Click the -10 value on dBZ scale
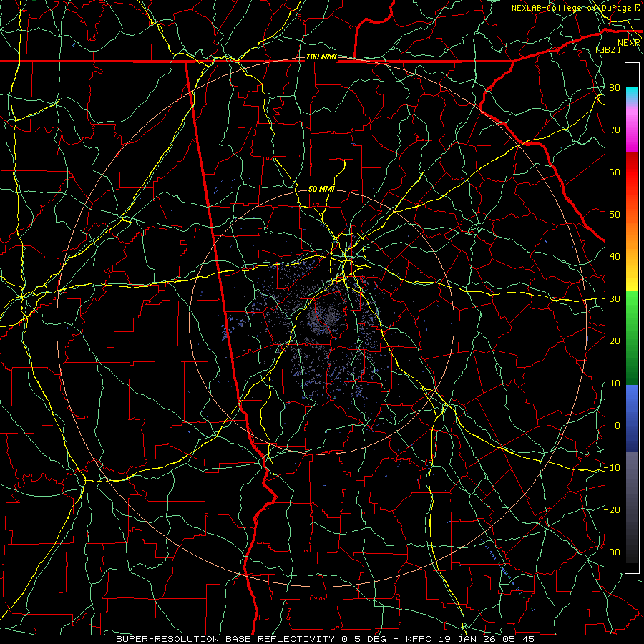This screenshot has height=644, width=644. click(x=612, y=468)
